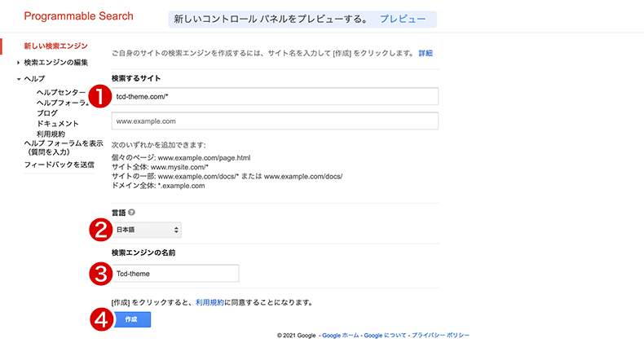Click the empty www.example.com site field
Viewport: 644px width, 356px height.
click(x=275, y=121)
